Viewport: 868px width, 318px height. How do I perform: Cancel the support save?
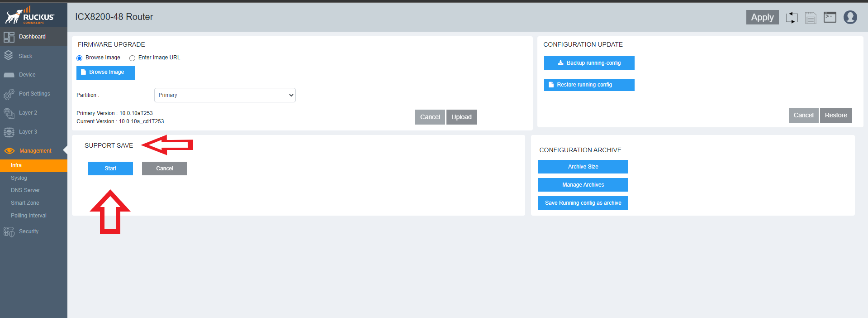[165, 169]
